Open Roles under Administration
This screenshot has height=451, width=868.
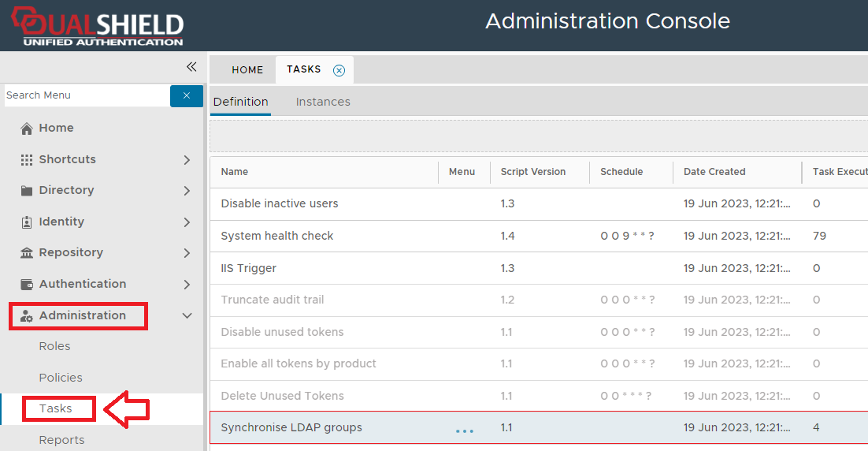coord(55,346)
